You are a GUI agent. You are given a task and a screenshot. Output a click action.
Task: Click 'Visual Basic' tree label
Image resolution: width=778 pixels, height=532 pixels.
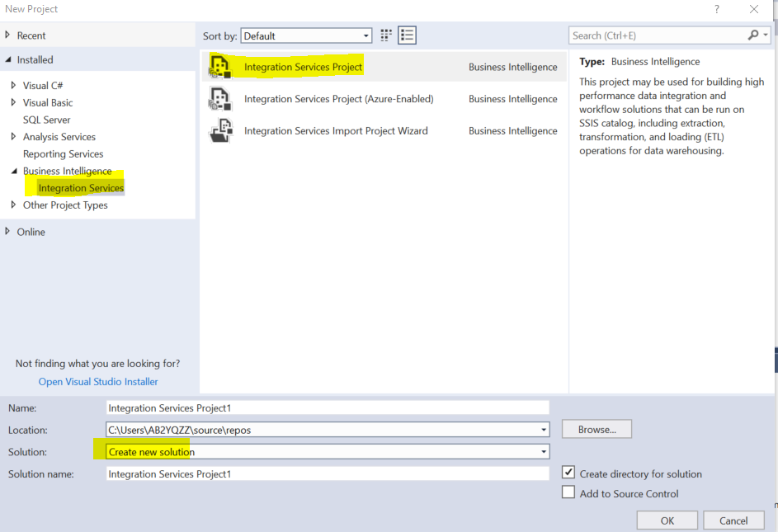tap(48, 103)
